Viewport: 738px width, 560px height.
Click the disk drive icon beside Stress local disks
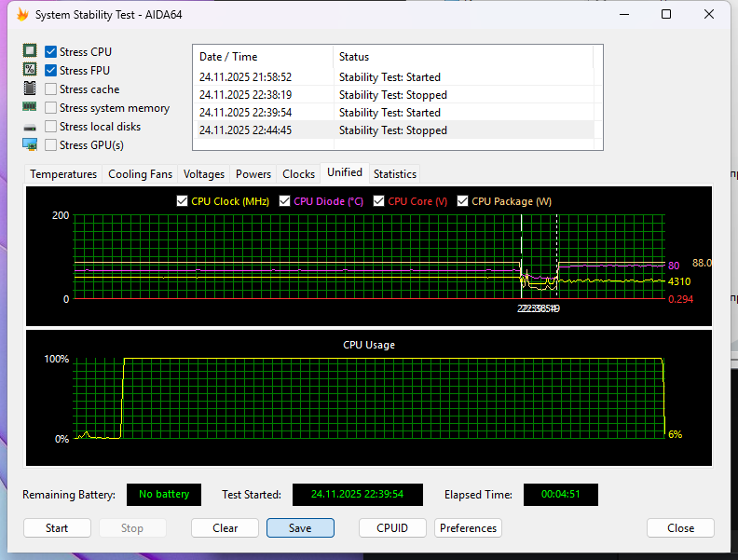(30, 127)
